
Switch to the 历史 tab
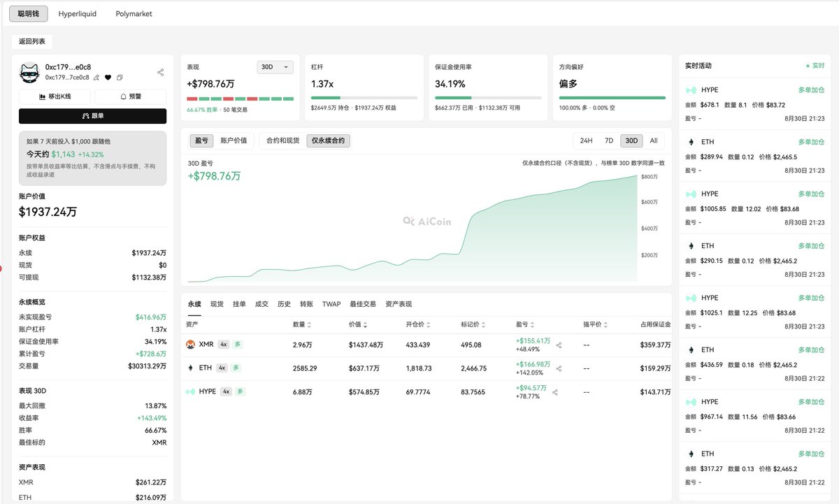284,304
